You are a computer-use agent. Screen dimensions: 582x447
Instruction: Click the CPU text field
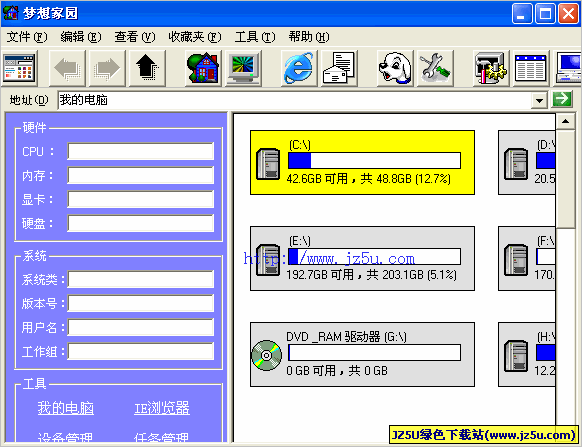141,151
